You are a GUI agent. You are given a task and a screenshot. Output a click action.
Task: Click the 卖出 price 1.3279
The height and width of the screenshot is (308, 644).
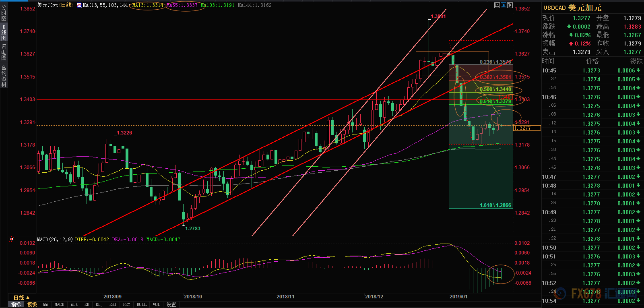tap(582, 52)
